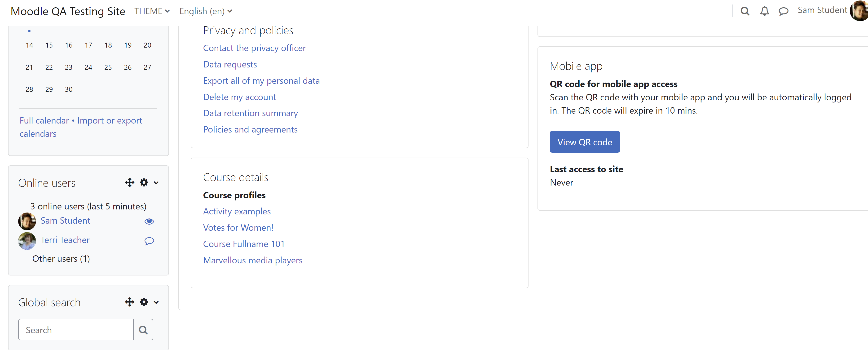This screenshot has height=350, width=868.
Task: Click the gear icon on Global search block
Action: coord(144,302)
